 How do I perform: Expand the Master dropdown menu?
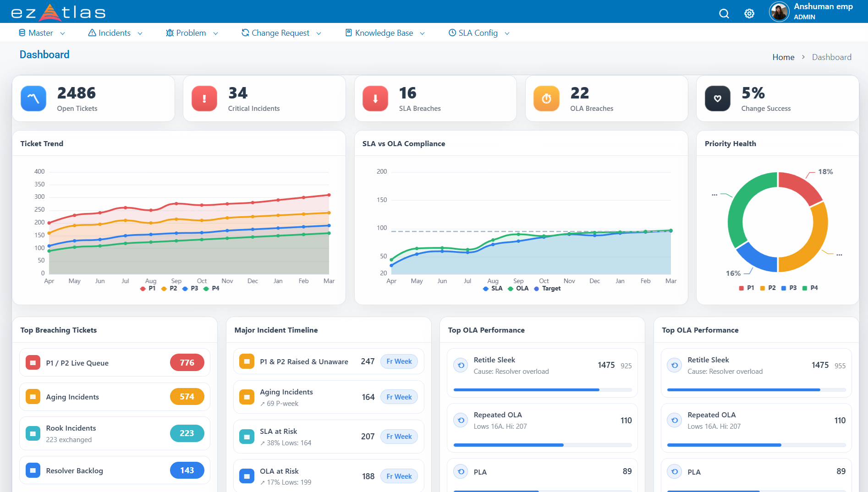(x=42, y=33)
